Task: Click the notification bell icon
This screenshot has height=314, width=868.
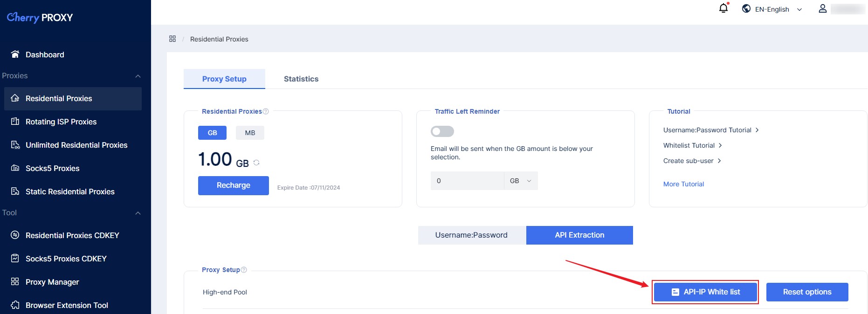Action: (723, 8)
